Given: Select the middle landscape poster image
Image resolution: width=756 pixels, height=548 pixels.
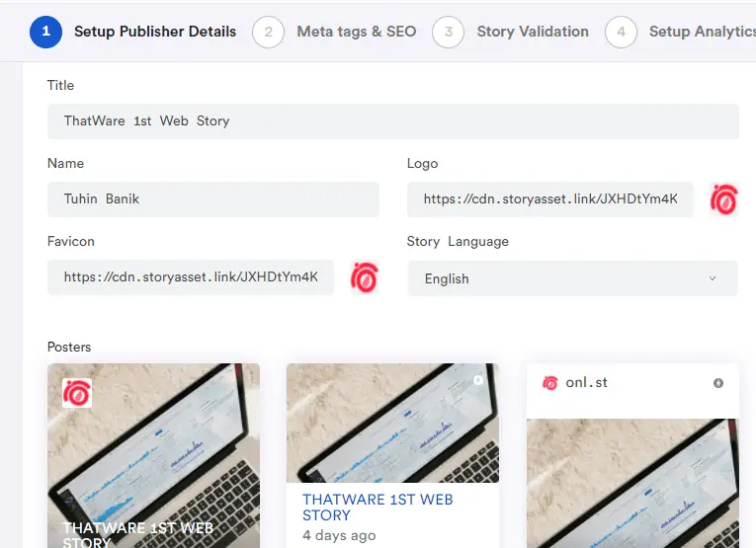Looking at the screenshot, I should pos(393,423).
